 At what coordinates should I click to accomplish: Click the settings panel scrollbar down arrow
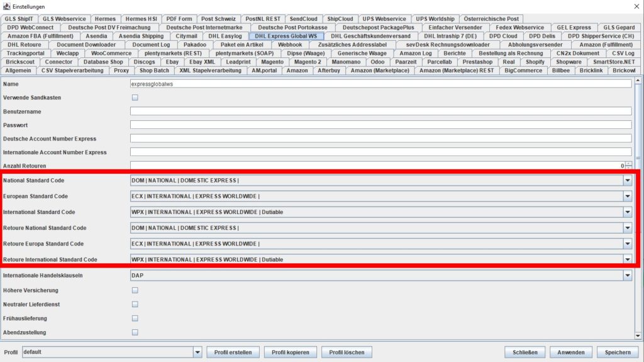(x=638, y=336)
